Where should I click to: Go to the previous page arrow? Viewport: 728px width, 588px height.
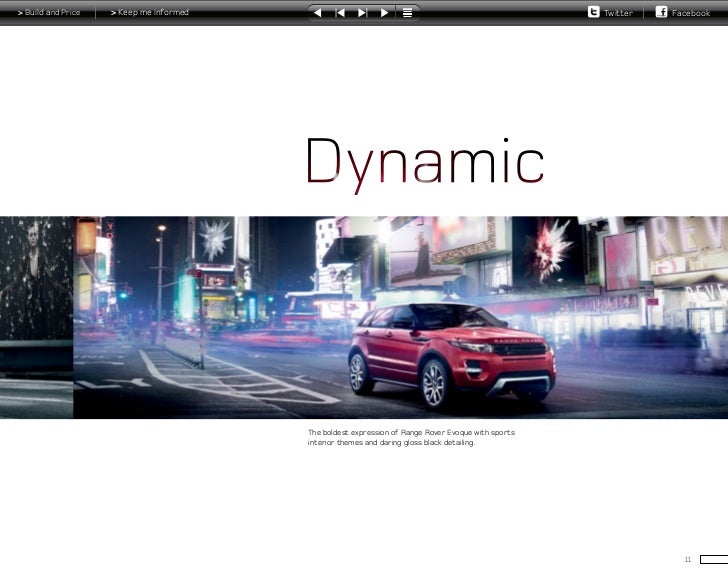coord(318,13)
